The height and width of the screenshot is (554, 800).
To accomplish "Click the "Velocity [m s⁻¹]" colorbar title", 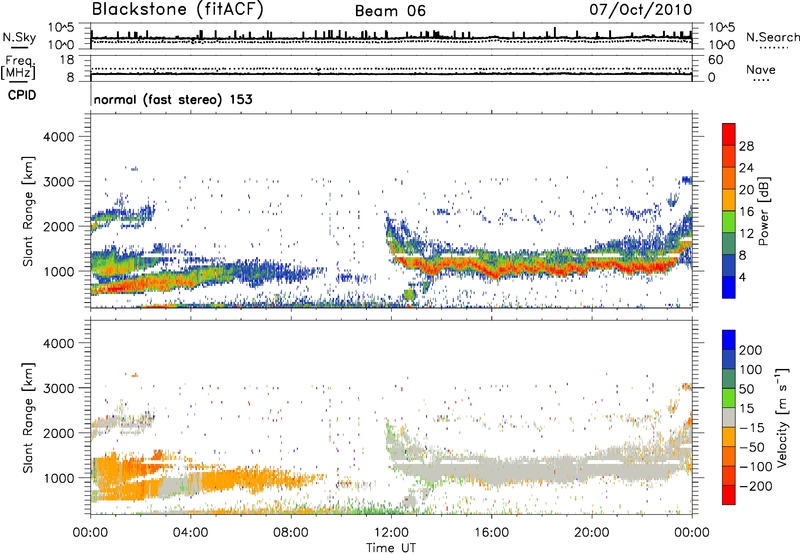I will [x=782, y=417].
